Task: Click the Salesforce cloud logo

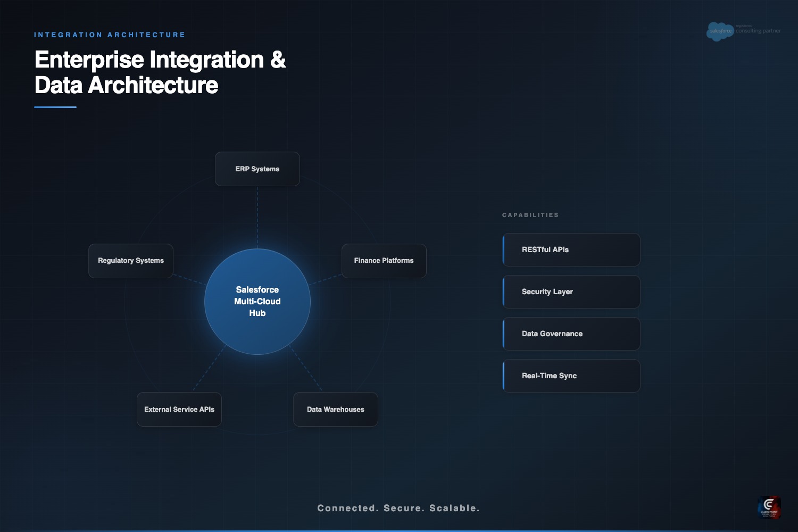Action: click(x=720, y=31)
